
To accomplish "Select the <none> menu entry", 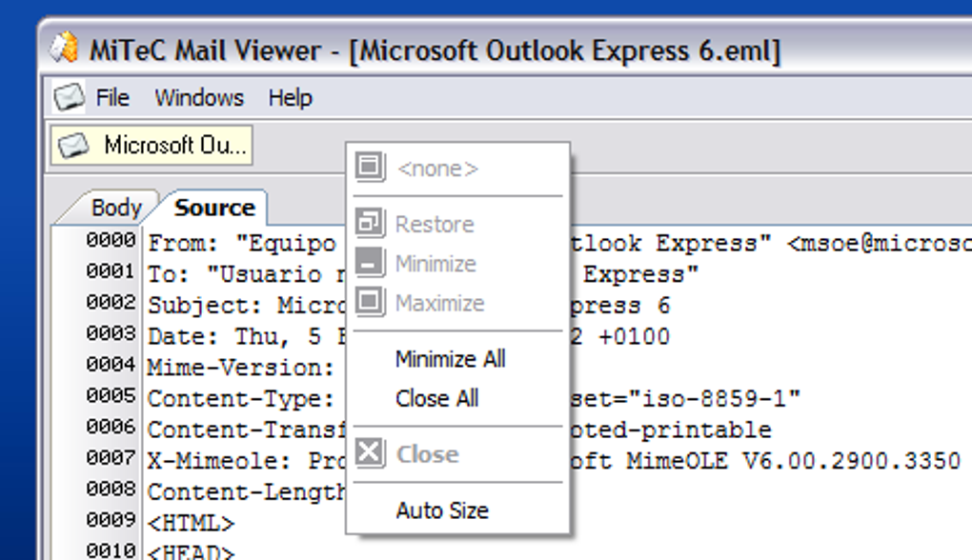I will tap(457, 168).
